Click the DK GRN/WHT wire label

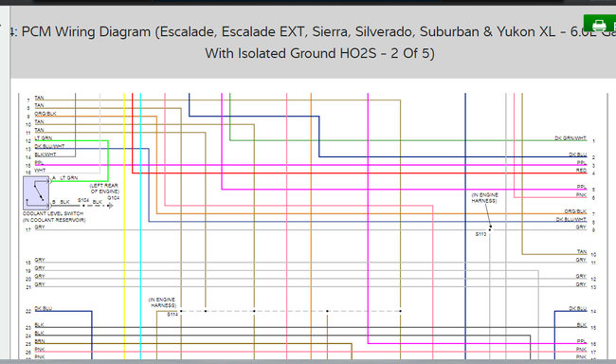(x=571, y=138)
